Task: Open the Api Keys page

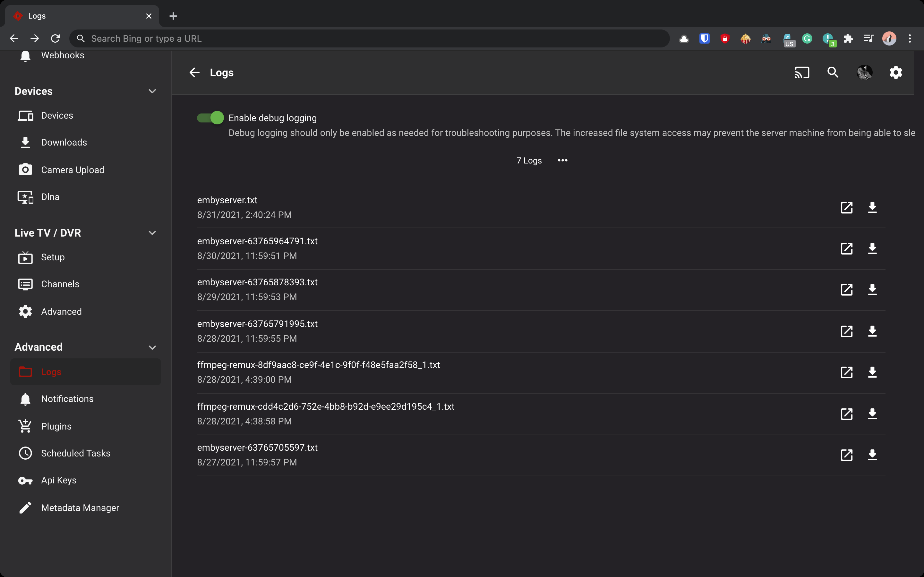Action: [58, 480]
